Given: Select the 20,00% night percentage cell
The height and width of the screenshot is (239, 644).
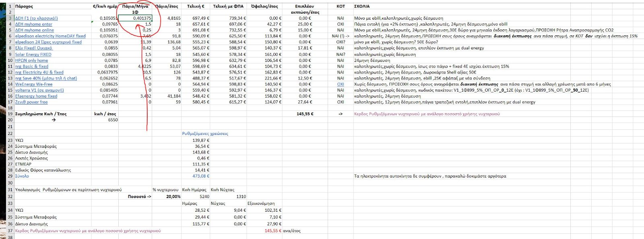Looking at the screenshot, I should (167, 197).
